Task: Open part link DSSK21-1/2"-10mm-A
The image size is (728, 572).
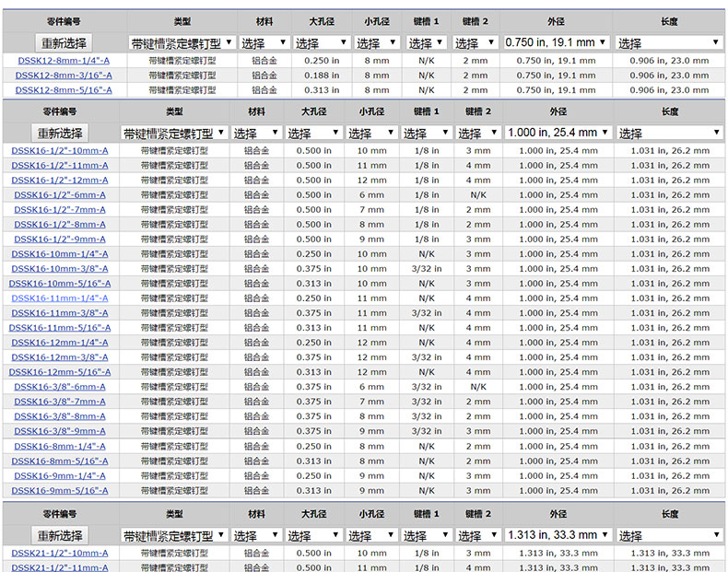Action: (60, 553)
